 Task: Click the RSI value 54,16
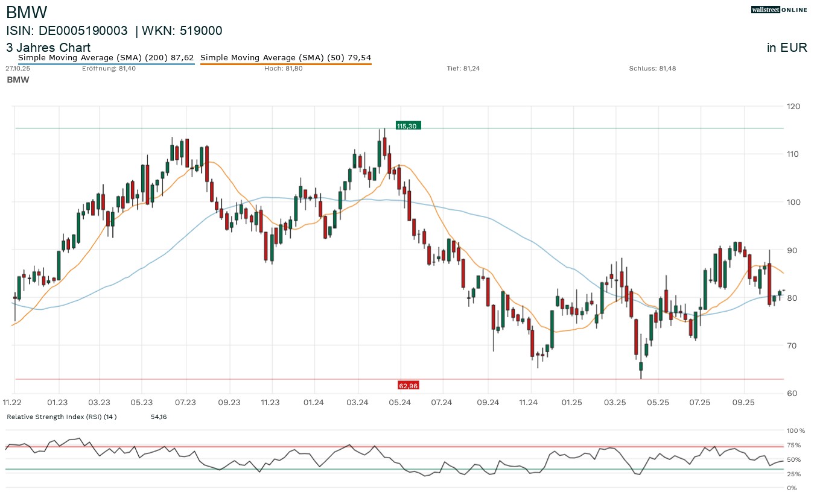(x=158, y=417)
